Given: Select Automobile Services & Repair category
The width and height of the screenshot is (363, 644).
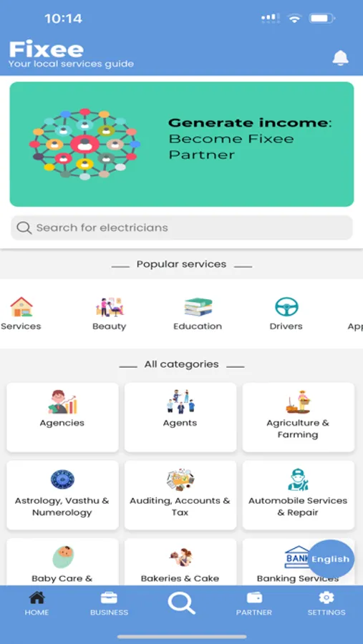Looking at the screenshot, I should (x=298, y=495).
